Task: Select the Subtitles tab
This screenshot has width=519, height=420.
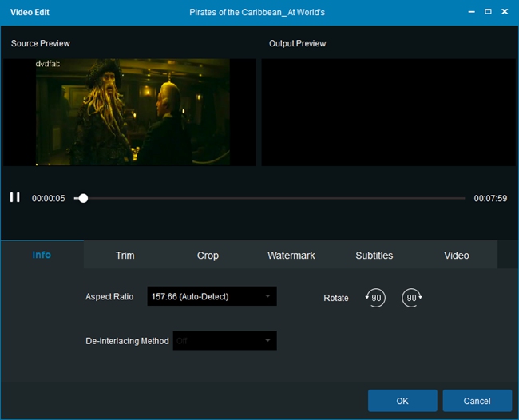Action: pyautogui.click(x=374, y=256)
